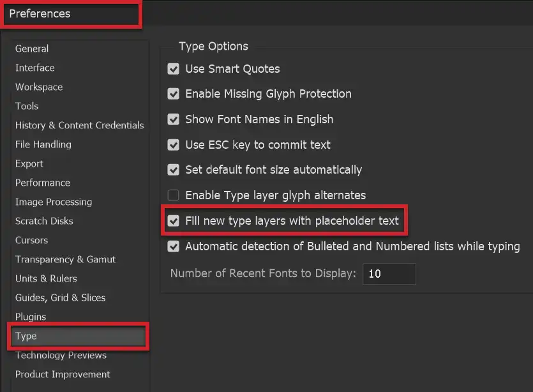
Task: Enable Type layer glyph alternates
Action: pyautogui.click(x=173, y=195)
